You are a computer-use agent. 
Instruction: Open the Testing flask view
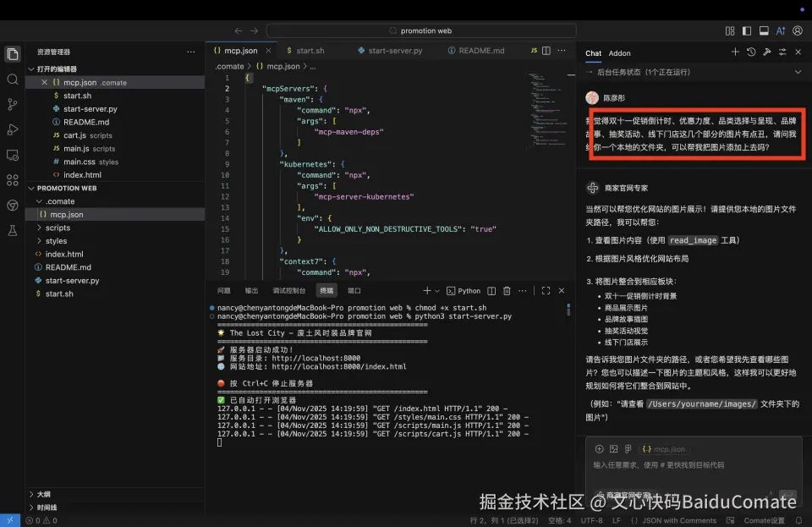pos(13,230)
